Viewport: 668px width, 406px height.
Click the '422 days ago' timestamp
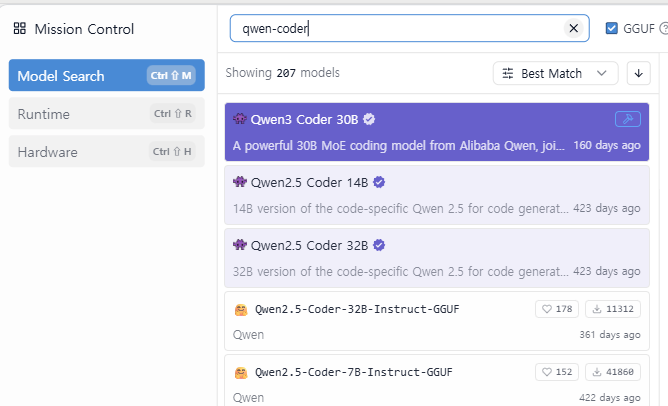point(610,397)
